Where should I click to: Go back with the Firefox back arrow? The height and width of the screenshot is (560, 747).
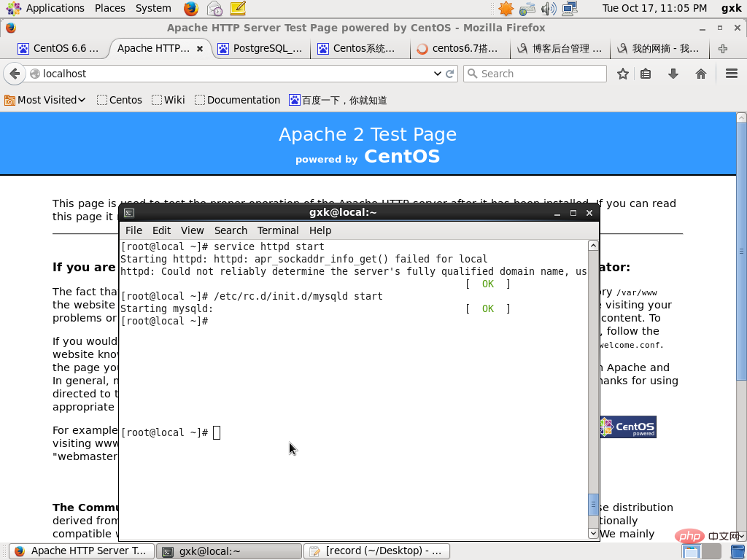pos(15,74)
